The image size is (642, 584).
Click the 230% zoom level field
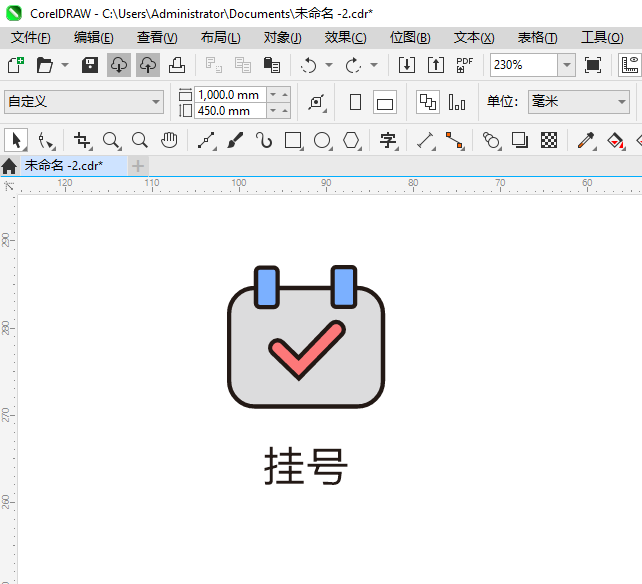click(524, 65)
